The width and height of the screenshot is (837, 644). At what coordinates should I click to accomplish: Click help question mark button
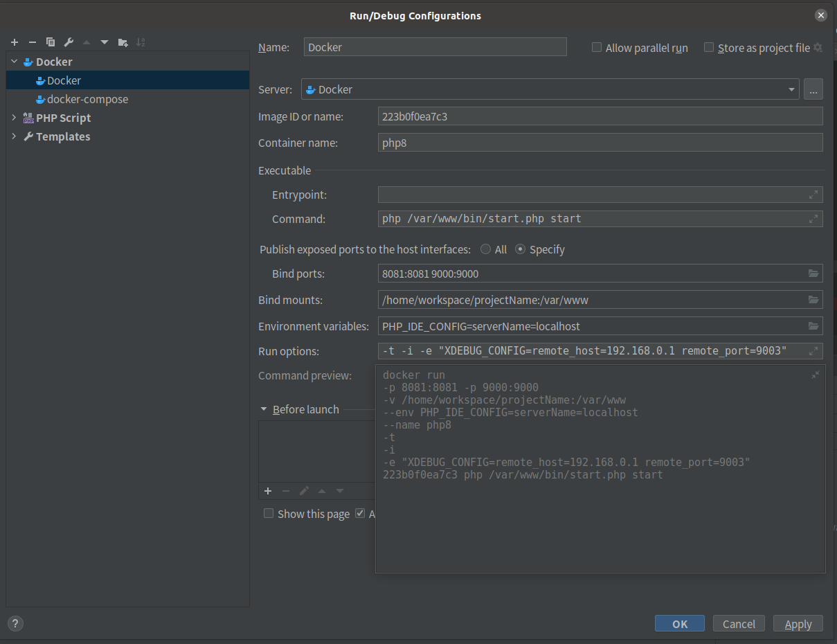click(15, 623)
